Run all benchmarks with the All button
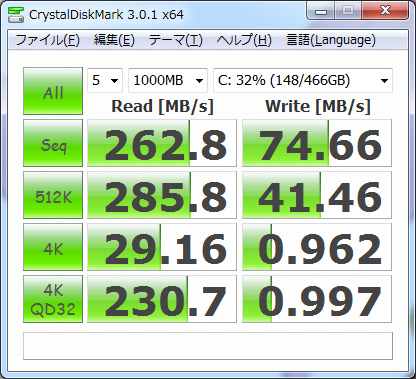The image size is (416, 379). coord(53,91)
